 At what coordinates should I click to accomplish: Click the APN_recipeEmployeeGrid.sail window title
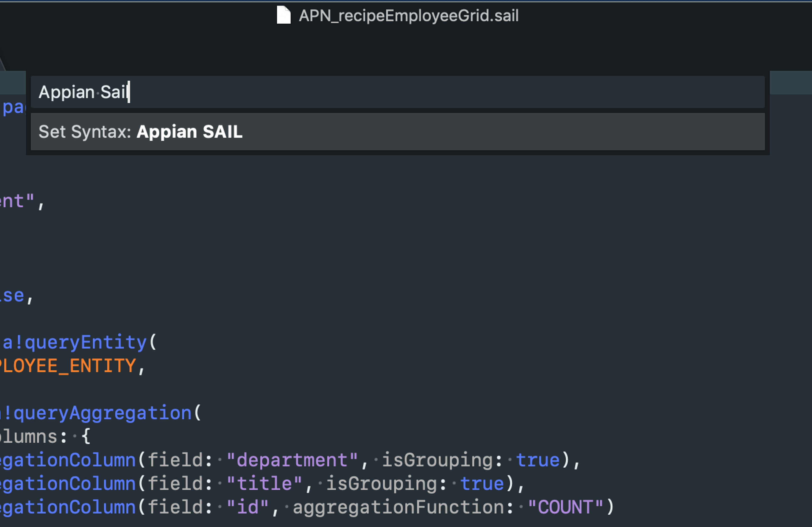tap(409, 16)
